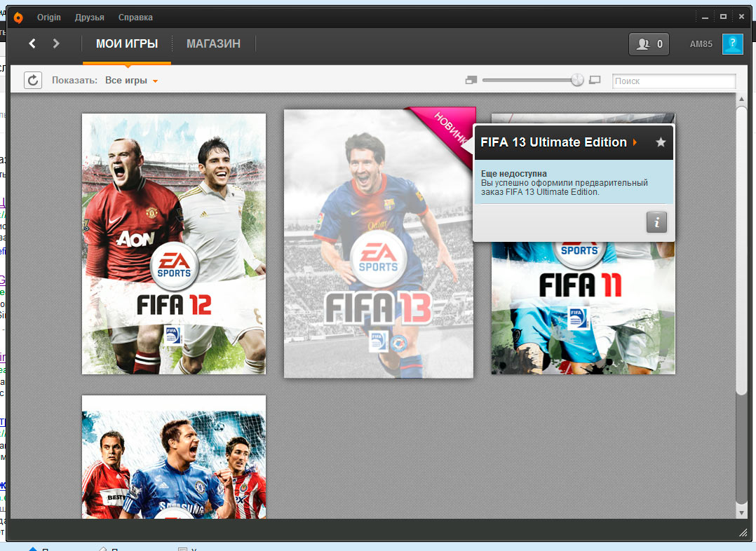Image resolution: width=756 pixels, height=551 pixels.
Task: Open the Origin menu
Action: tap(48, 18)
